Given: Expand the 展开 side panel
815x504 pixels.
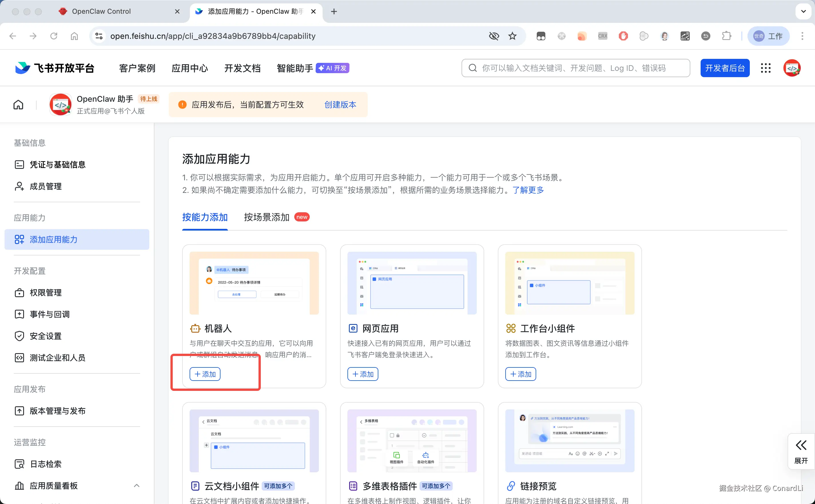Looking at the screenshot, I should point(801,451).
